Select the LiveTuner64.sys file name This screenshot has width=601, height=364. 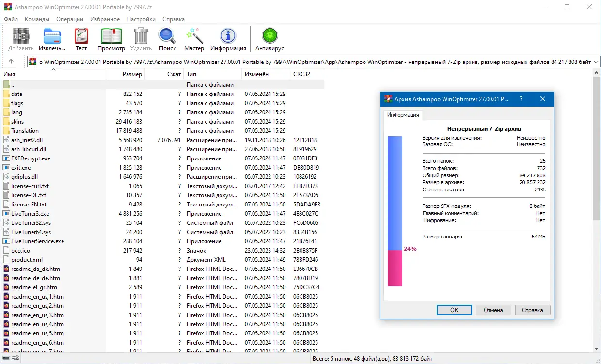pos(31,232)
